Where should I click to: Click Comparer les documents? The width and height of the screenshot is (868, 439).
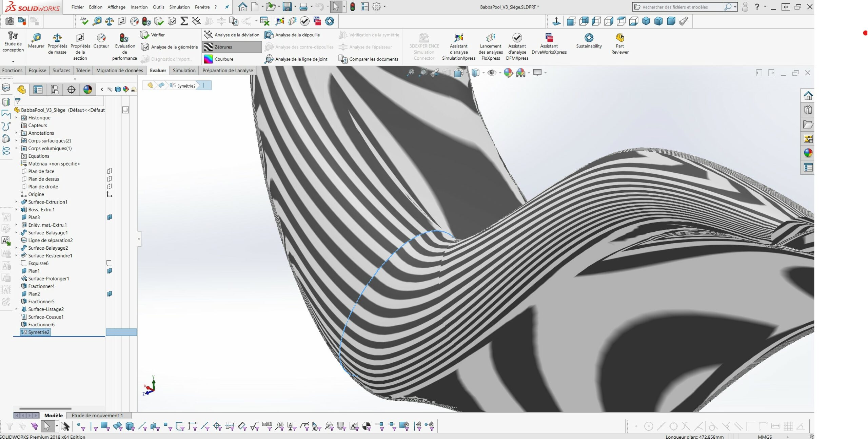coord(368,59)
